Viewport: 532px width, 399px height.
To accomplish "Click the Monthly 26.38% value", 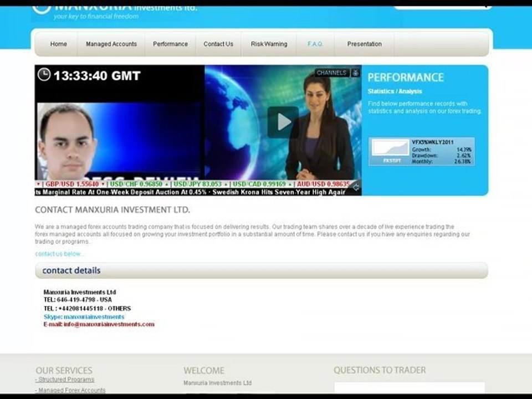I will pos(463,161).
